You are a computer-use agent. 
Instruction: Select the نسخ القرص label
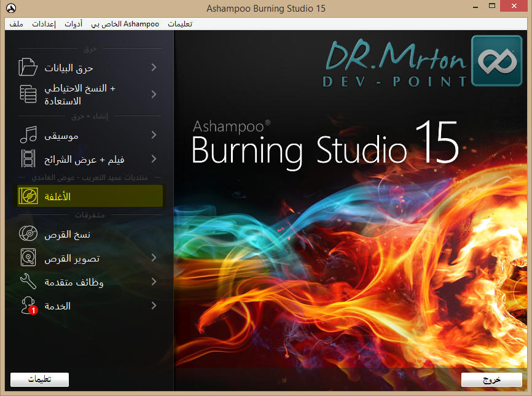(68, 235)
